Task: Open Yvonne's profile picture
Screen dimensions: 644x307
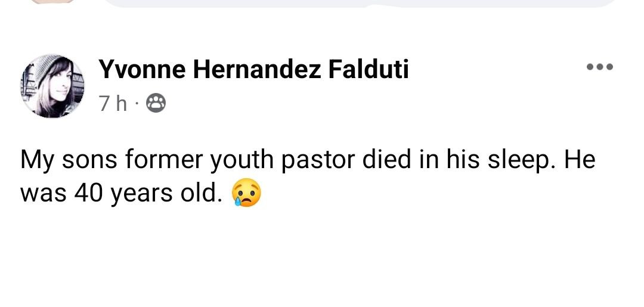Action: [x=52, y=86]
